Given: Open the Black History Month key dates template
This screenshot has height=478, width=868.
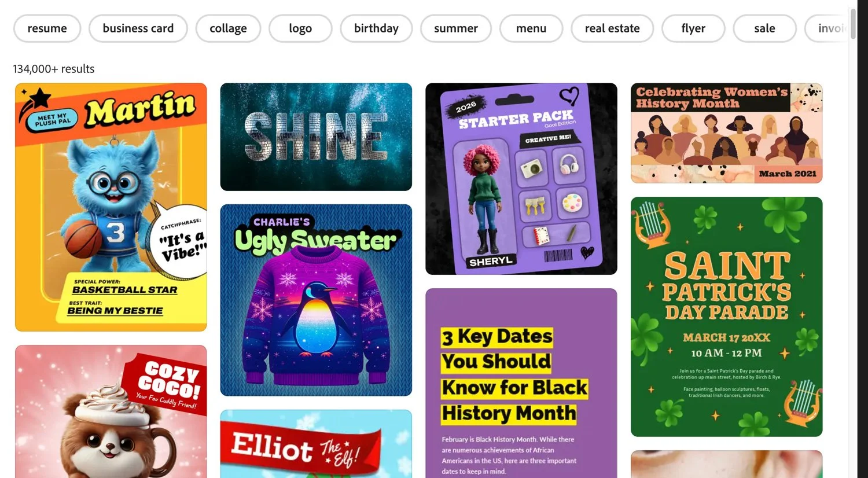Looking at the screenshot, I should [521, 383].
